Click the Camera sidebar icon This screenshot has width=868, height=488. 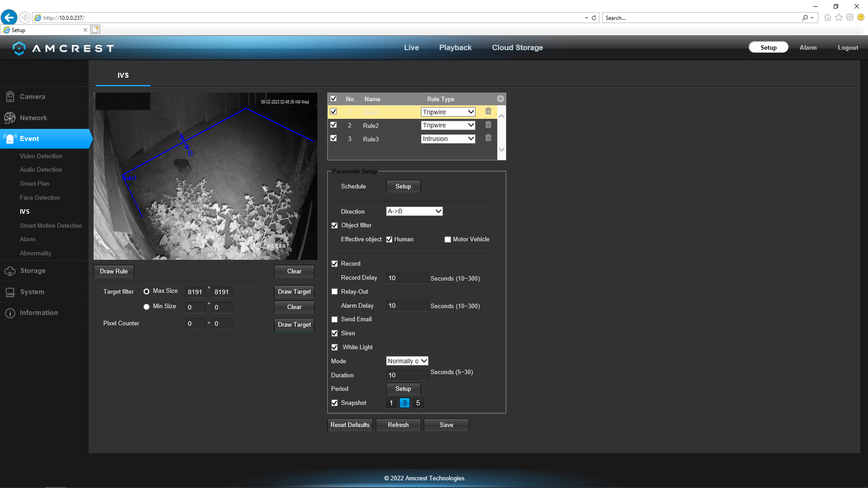point(10,97)
